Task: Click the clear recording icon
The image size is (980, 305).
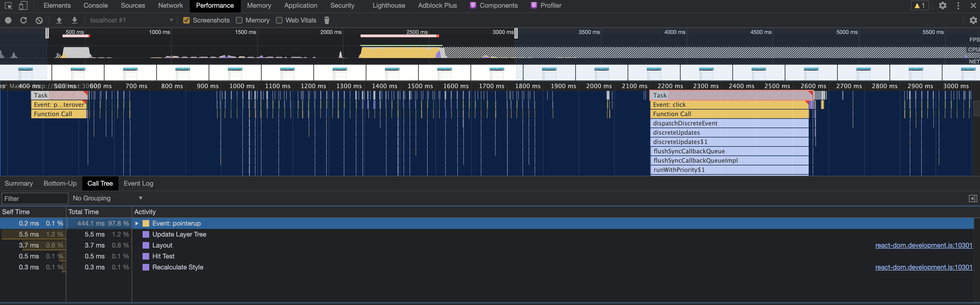Action: [x=39, y=20]
